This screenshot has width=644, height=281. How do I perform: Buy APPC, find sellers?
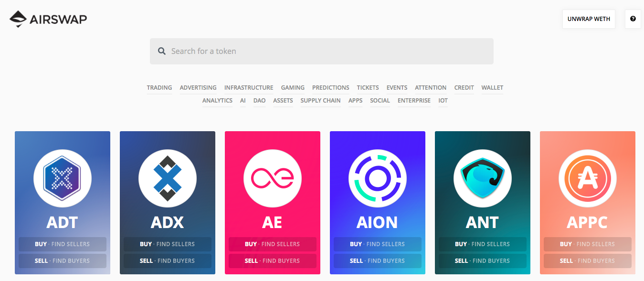[x=588, y=244]
